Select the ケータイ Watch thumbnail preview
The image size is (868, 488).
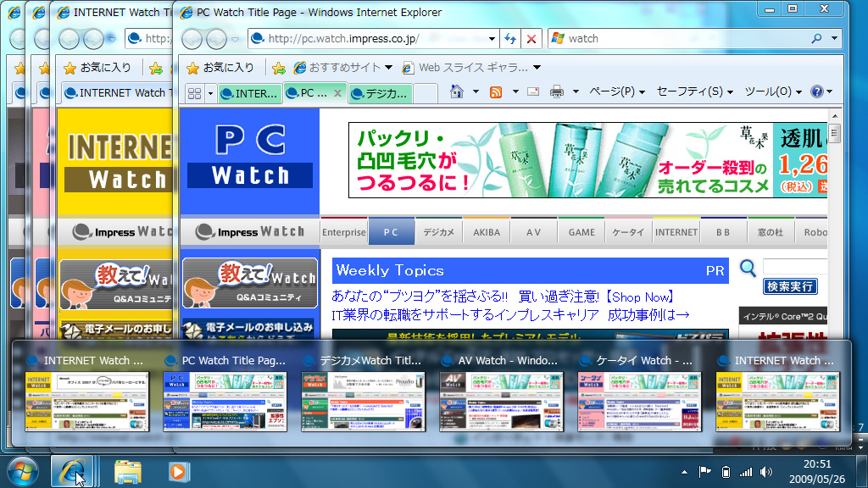tap(639, 402)
